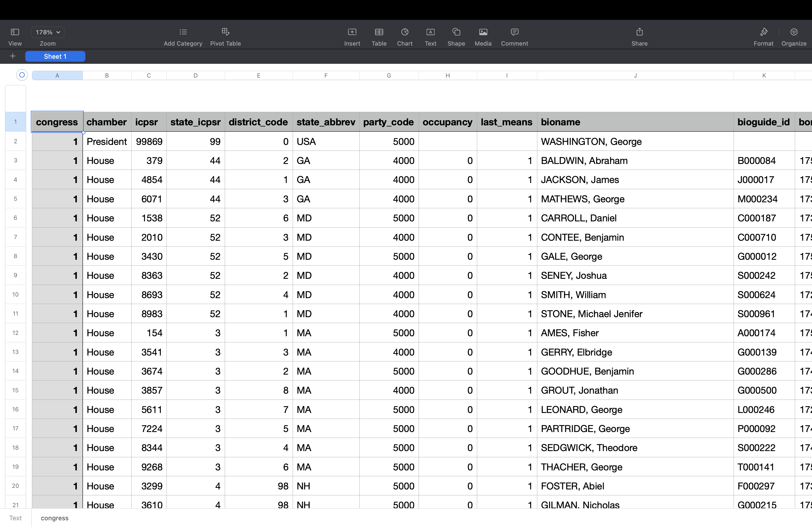
Task: Add a new Table from toolbar
Action: 379,32
